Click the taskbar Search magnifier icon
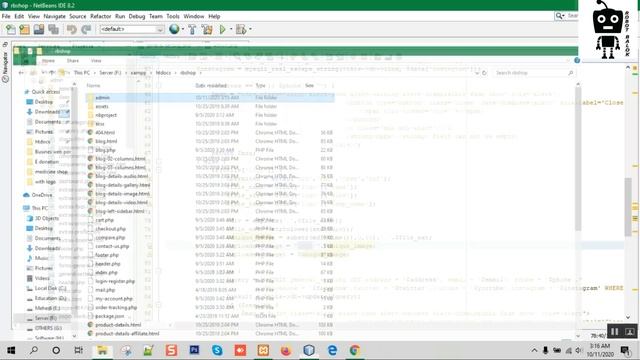640x360 pixels. pos(34,350)
